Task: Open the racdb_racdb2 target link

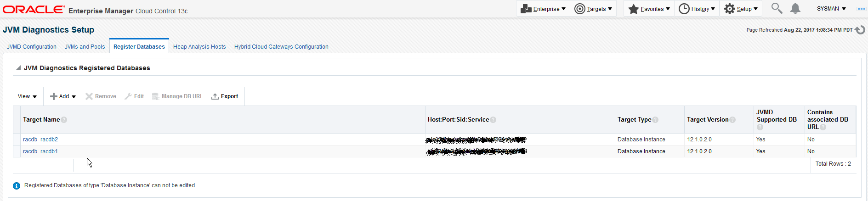Action: pos(40,140)
